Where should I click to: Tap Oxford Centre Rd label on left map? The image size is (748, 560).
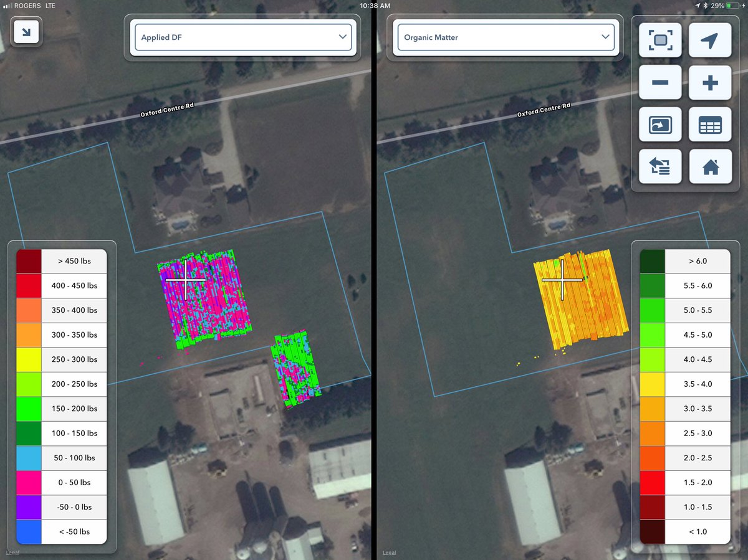point(167,110)
